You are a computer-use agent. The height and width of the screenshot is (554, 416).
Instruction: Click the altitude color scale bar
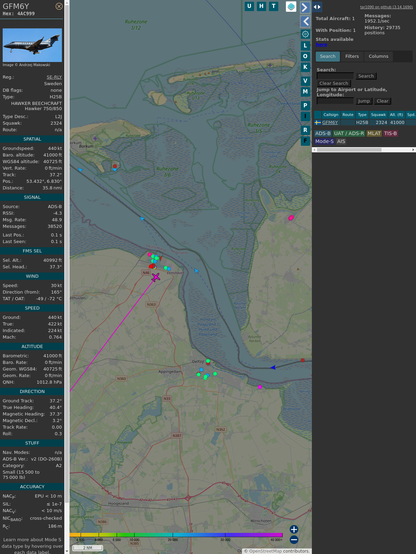[x=176, y=535]
